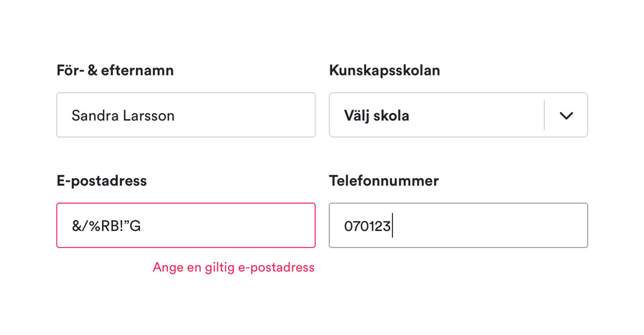The height and width of the screenshot is (335, 644).
Task: Expand the Kunskapsskolan school selector
Action: tap(458, 115)
